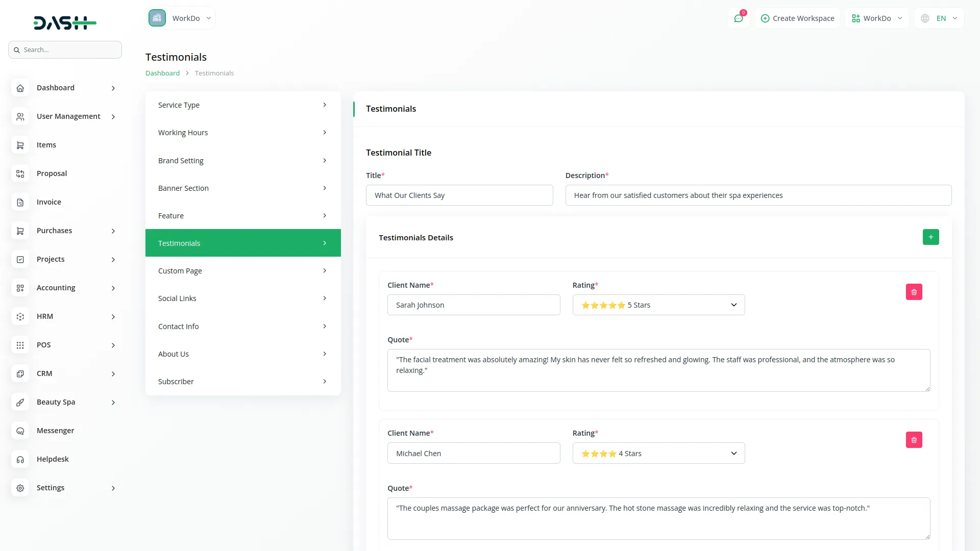Click the Beauty Spa sidebar icon
The height and width of the screenshot is (551, 980).
tap(20, 403)
